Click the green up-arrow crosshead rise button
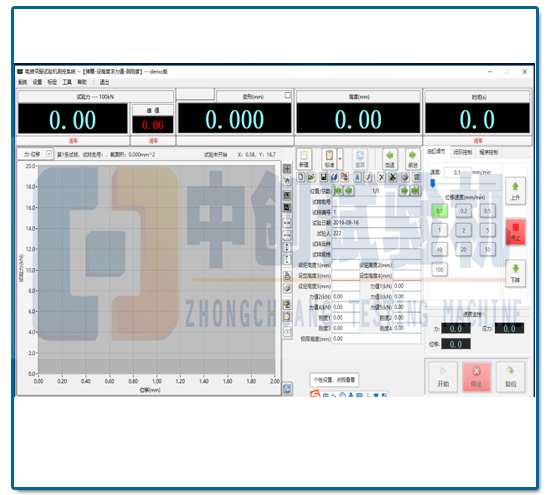 pos(515,191)
